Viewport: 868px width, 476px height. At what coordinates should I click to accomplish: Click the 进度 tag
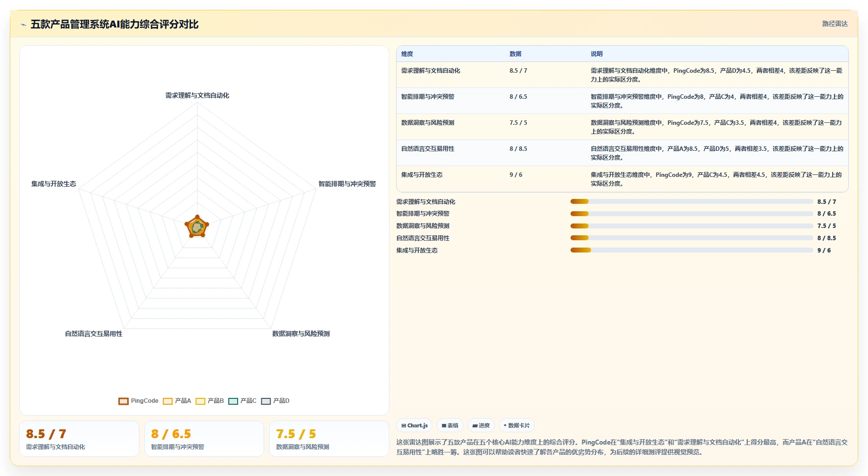pos(481,425)
